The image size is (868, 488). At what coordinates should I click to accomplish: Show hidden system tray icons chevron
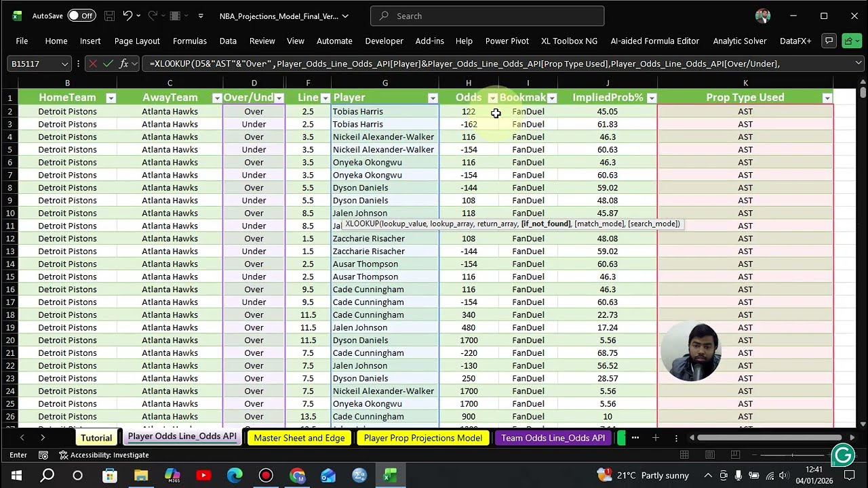pos(707,475)
